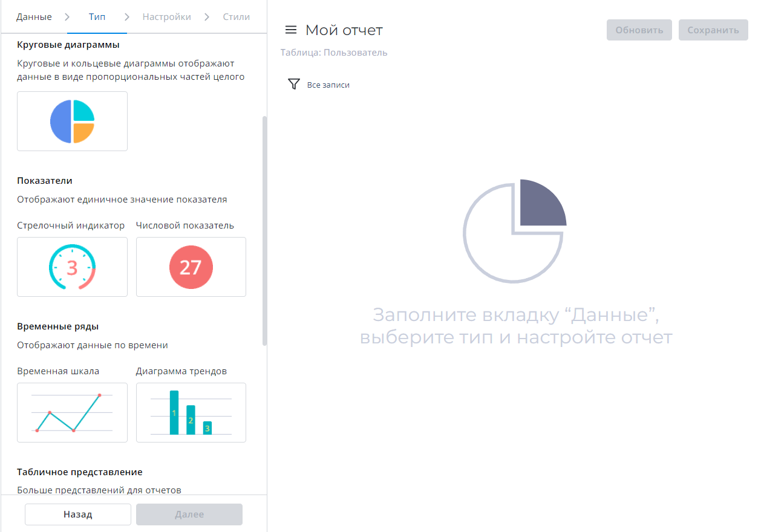Click the Мой отчет report title
This screenshot has height=532, width=764.
[344, 30]
